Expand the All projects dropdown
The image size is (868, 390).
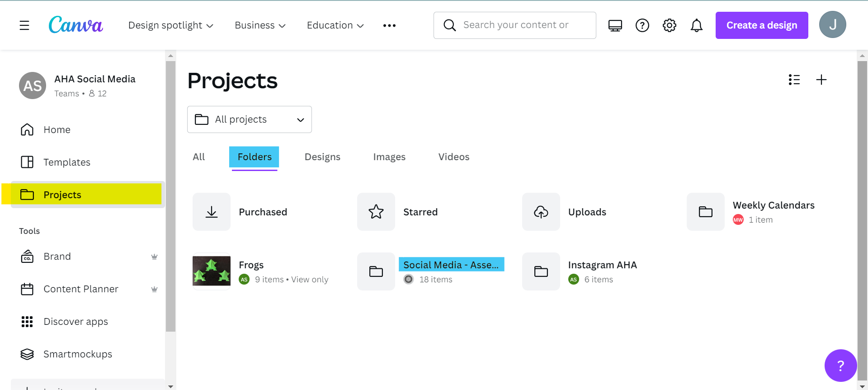click(x=249, y=119)
